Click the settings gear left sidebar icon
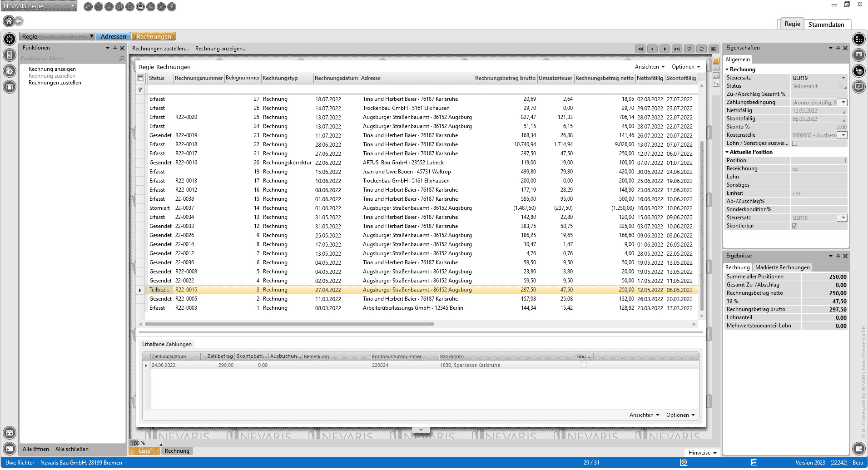Screen dimensions: 868x470 pos(10,71)
